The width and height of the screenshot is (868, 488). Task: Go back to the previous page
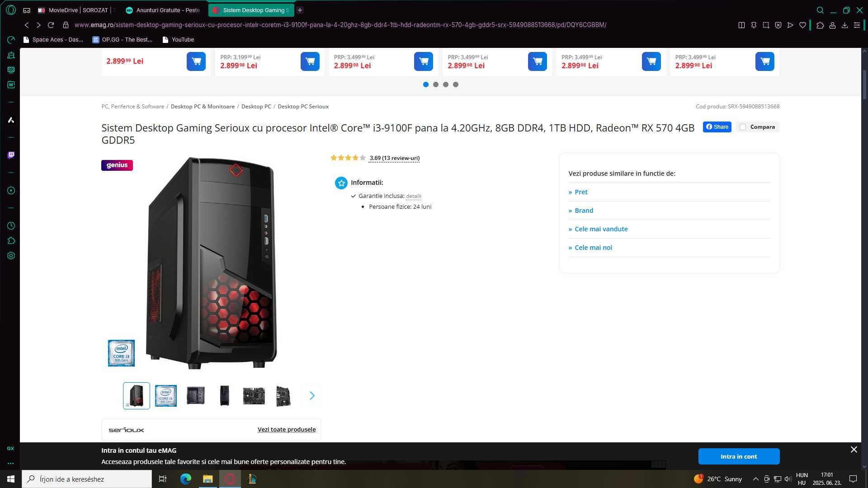(27, 25)
